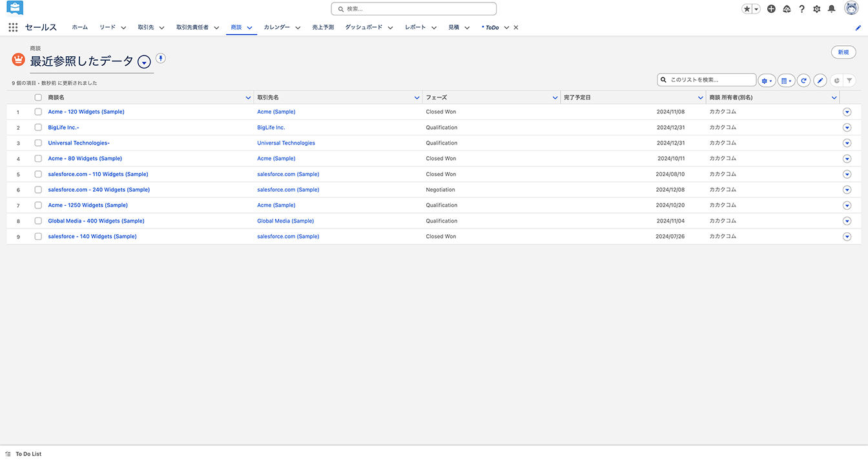Select the Acme - 80 Widgets row checkbox
Image resolution: width=868 pixels, height=462 pixels.
tap(38, 158)
